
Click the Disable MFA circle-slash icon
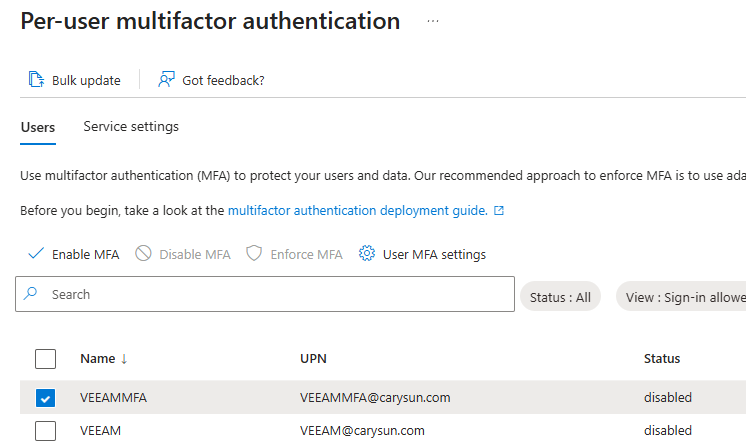pos(143,254)
